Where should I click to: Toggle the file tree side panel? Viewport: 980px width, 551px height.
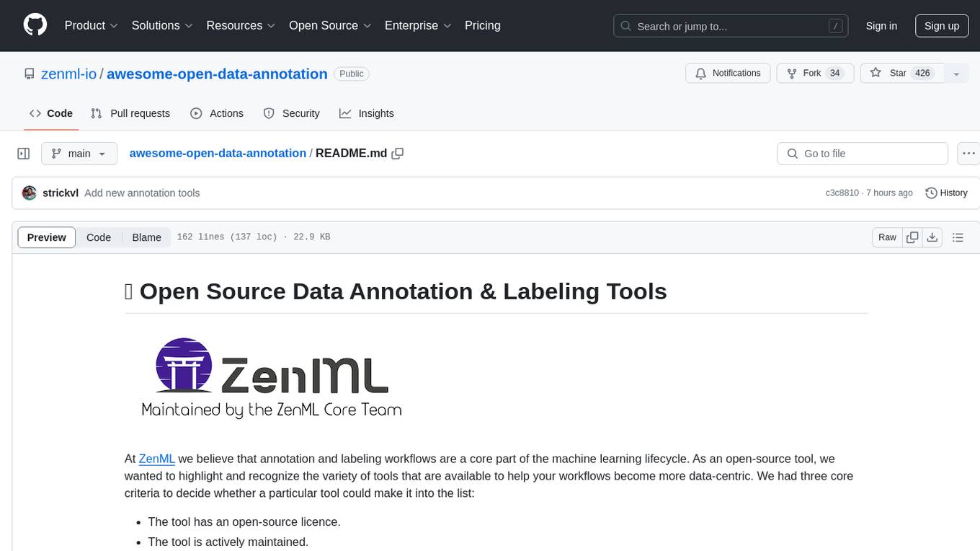24,154
